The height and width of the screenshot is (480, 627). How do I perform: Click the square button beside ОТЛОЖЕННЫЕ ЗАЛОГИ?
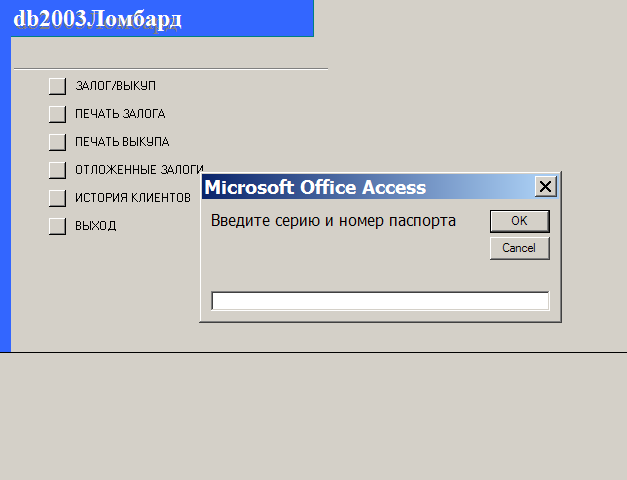(58, 170)
